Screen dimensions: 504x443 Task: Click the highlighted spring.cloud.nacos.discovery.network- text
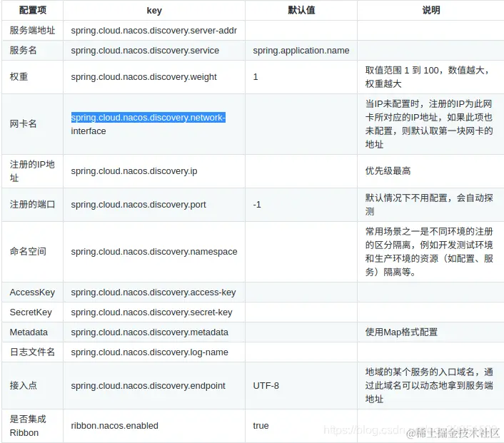pyautogui.click(x=148, y=118)
